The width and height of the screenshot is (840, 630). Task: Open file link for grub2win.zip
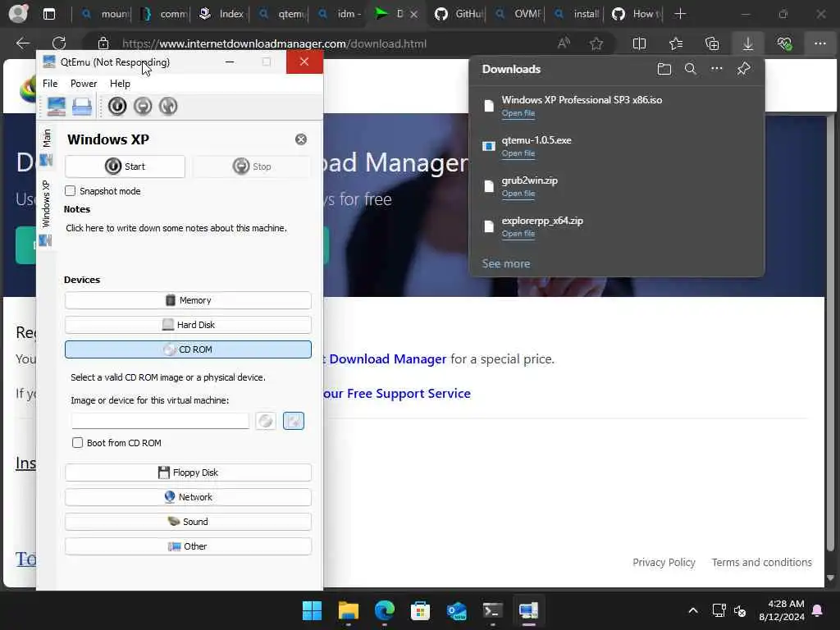click(x=518, y=194)
